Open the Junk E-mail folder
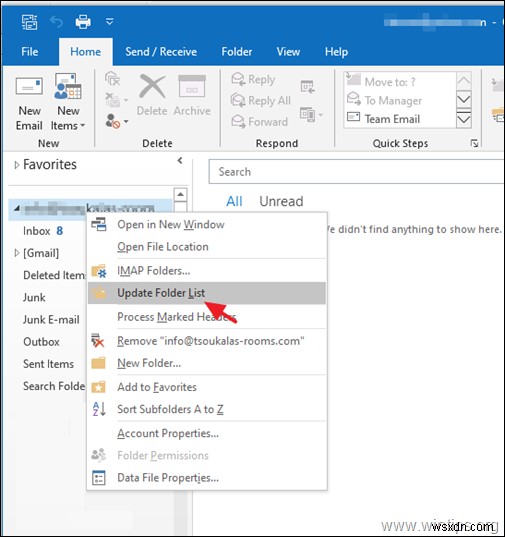Viewport: 505px width, 537px height. [51, 320]
